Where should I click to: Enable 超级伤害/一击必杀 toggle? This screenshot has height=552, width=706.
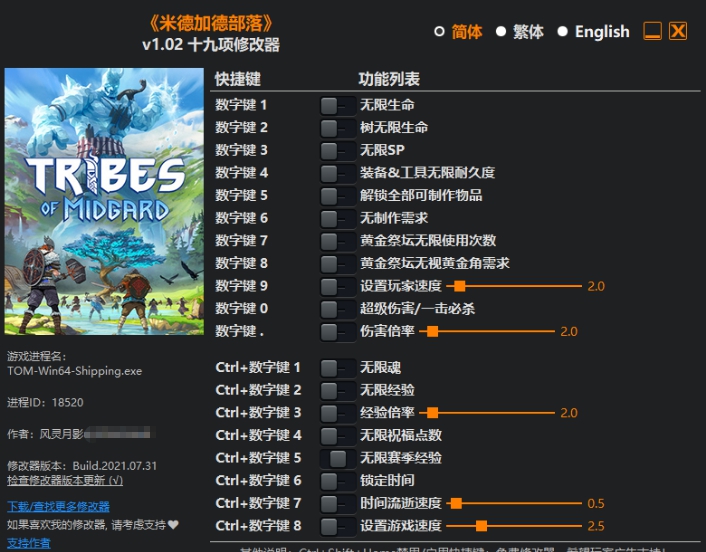(x=338, y=309)
